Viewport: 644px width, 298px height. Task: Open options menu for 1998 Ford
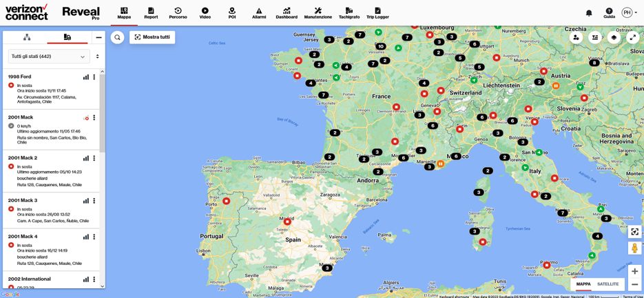click(94, 77)
